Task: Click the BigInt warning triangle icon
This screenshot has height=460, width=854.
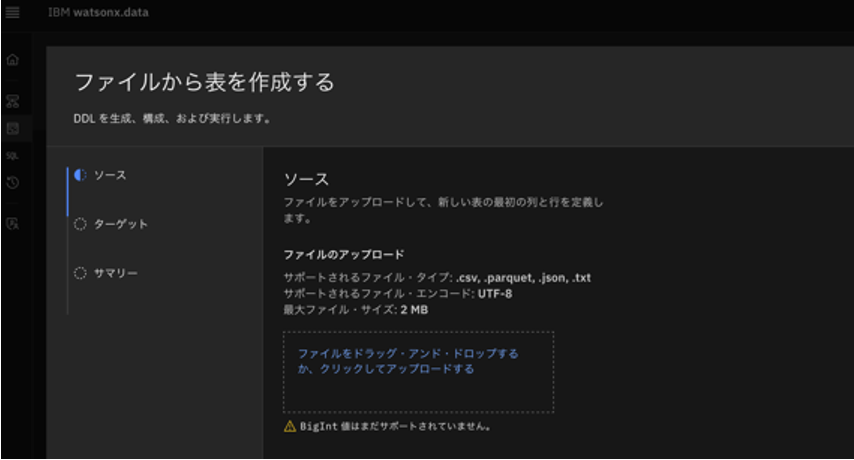Action: 290,426
